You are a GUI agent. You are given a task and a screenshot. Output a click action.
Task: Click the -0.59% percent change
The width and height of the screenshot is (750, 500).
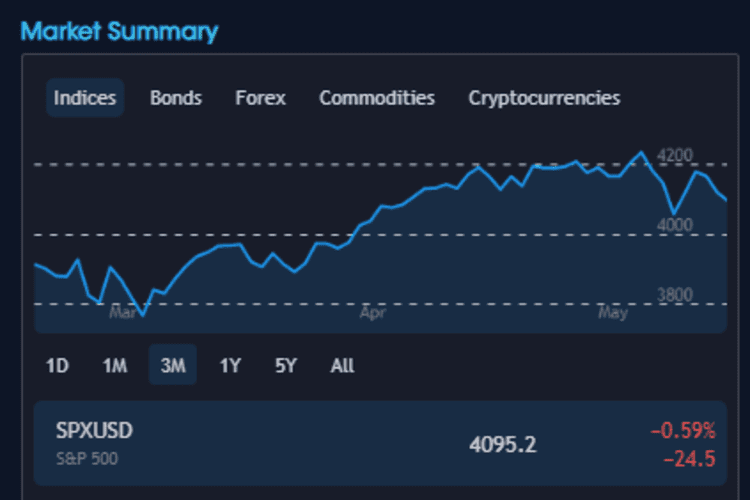[x=683, y=431]
